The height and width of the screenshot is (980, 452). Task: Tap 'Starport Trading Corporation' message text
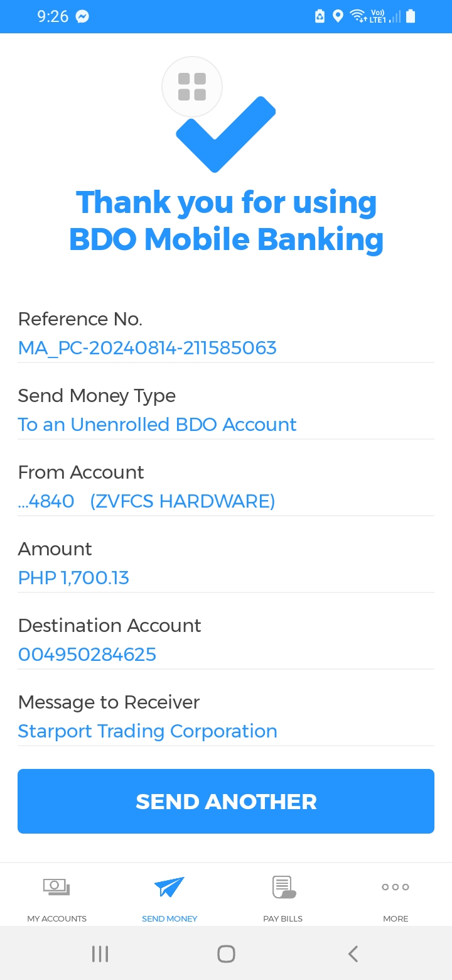(x=148, y=731)
